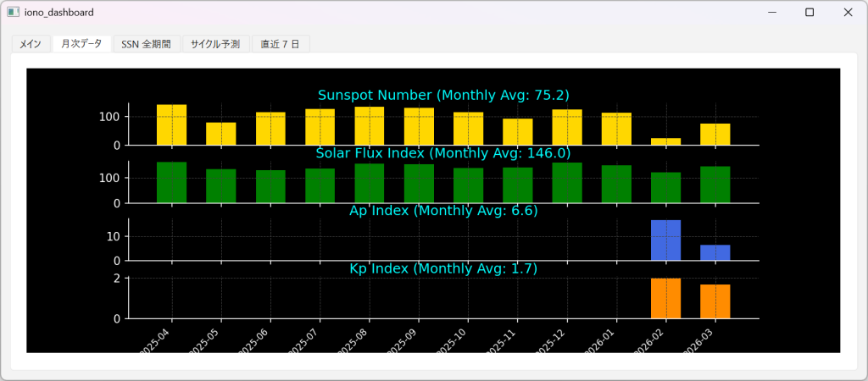This screenshot has height=381, width=868.
Task: Click the Solar Flux Index chart title
Action: (x=443, y=153)
